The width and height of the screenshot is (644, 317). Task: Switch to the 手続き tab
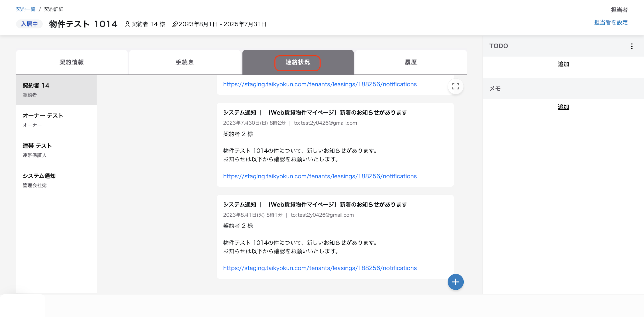(185, 62)
